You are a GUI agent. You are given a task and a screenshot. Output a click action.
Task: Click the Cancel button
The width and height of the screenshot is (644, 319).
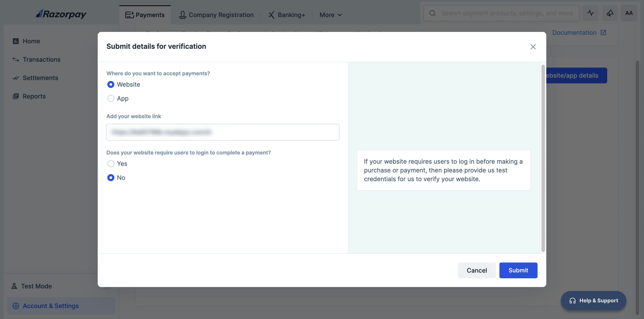tap(476, 270)
